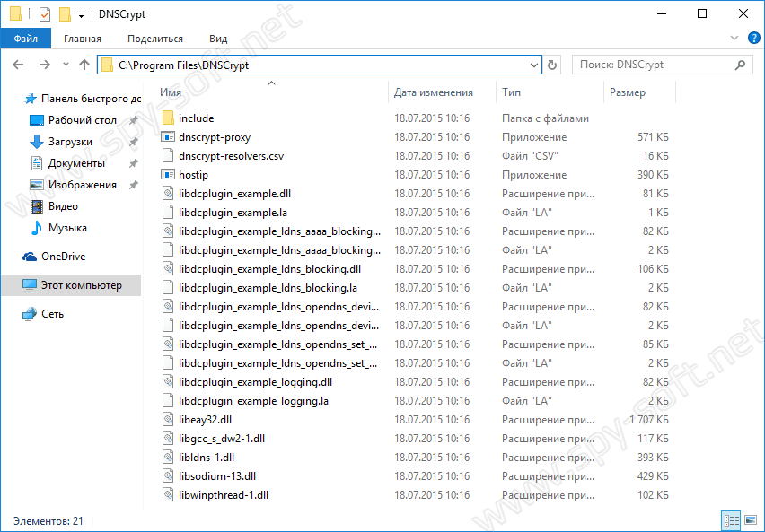Switch to the large icons view layout

click(751, 520)
